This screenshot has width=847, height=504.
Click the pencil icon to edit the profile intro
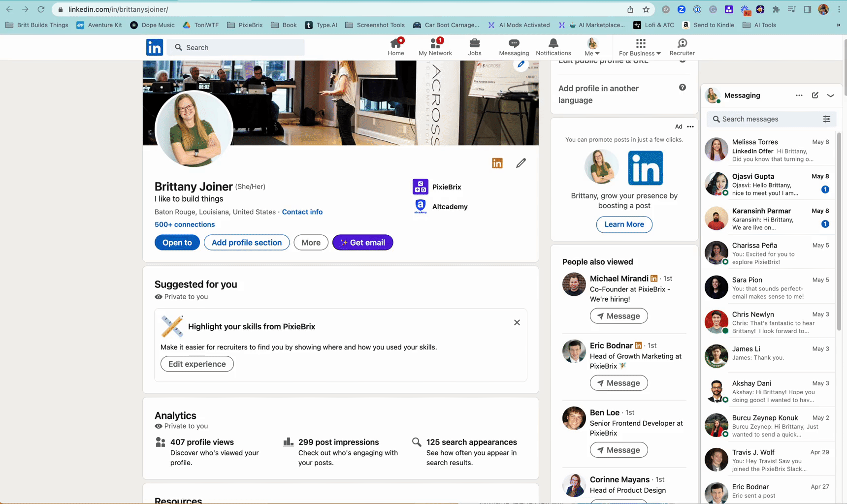[x=521, y=163]
